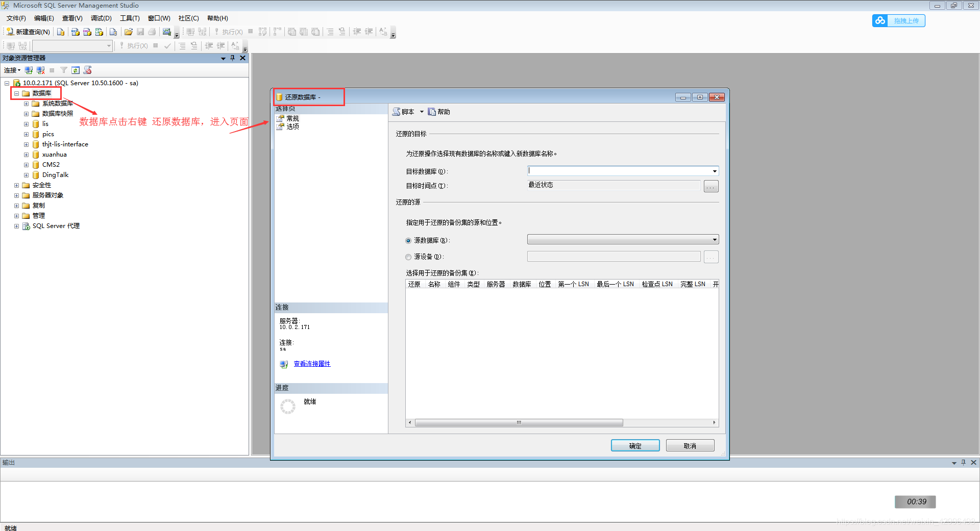Viewport: 980px width, 531px height.
Task: Click the last Object Explorer toolbar icon
Action: [88, 70]
